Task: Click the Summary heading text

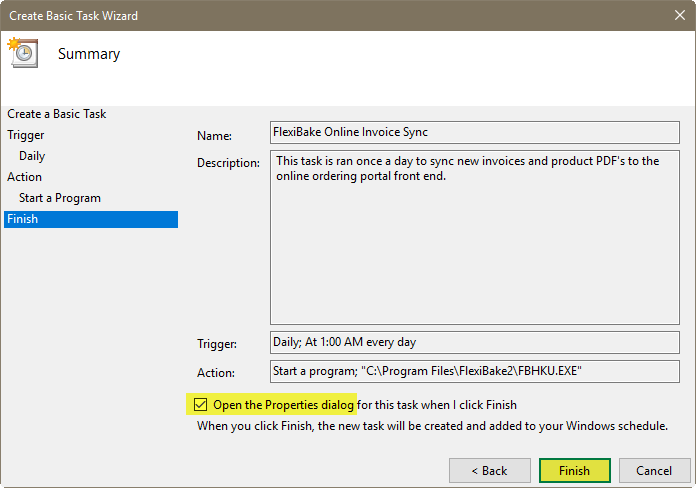Action: 89,54
